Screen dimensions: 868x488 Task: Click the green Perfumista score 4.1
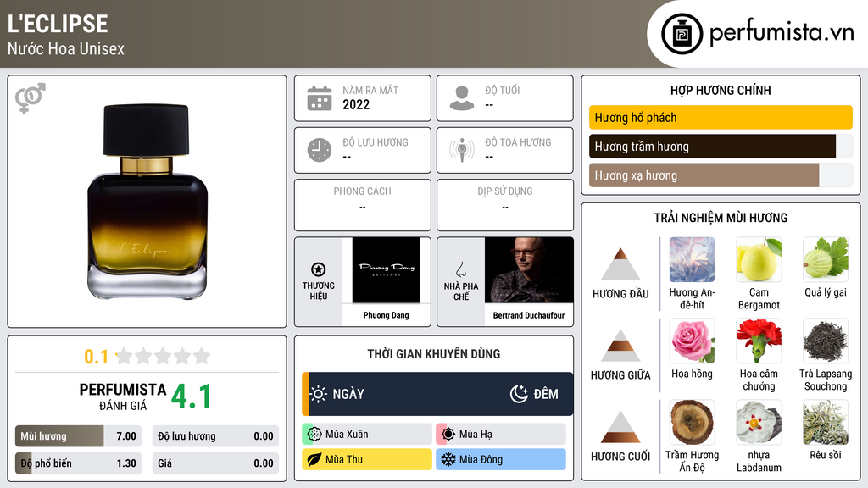(x=191, y=396)
